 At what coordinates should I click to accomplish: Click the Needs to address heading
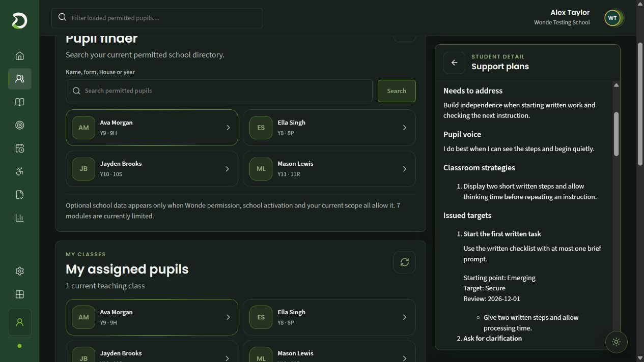tap(473, 90)
